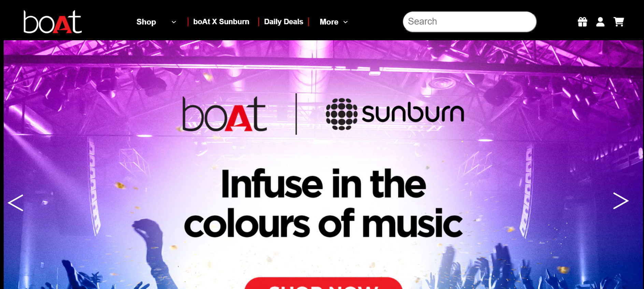
Task: Expand the Shop dropdown chevron
Action: [x=174, y=22]
